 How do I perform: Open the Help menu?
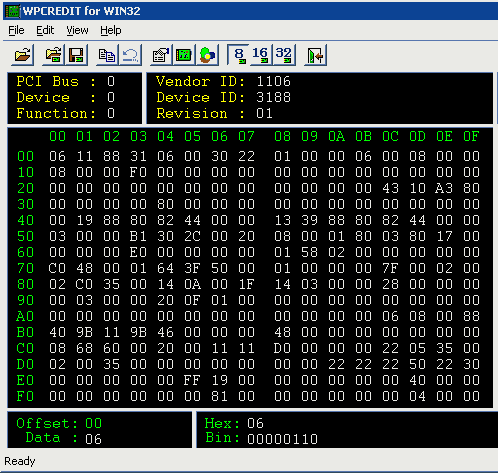pos(111,30)
